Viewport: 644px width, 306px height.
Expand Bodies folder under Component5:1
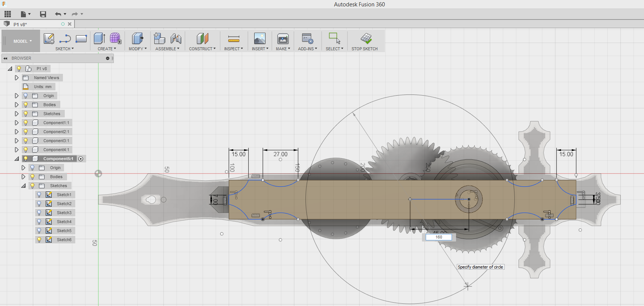coord(23,177)
